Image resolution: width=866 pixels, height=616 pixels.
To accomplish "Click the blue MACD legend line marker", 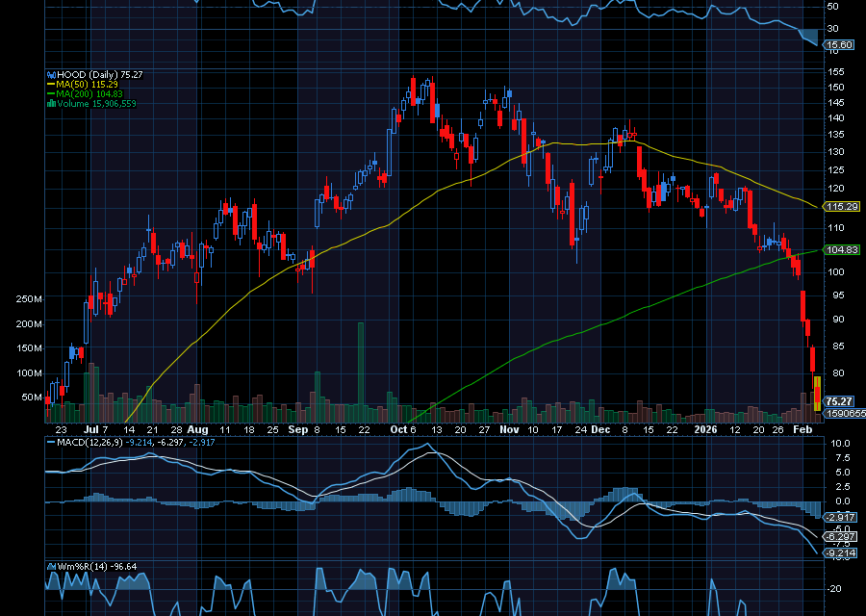I will pos(49,442).
